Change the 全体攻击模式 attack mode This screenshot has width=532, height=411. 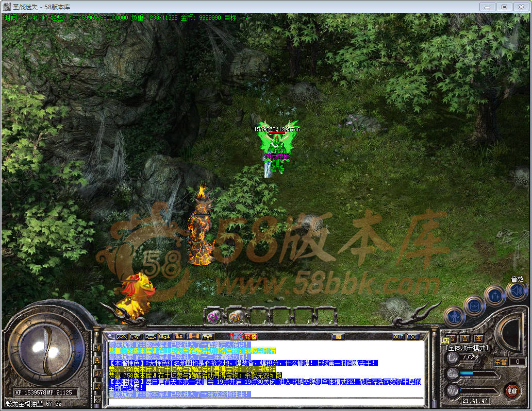[x=467, y=348]
